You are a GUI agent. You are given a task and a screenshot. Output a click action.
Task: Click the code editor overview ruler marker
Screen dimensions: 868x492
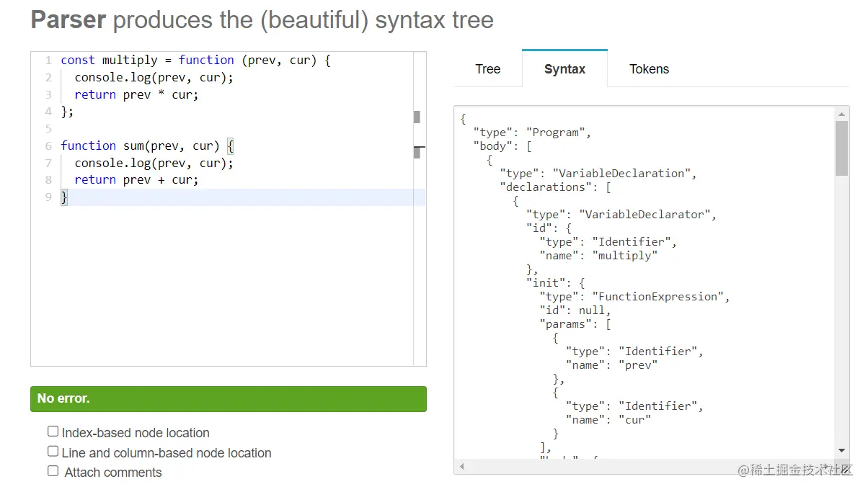(x=417, y=117)
